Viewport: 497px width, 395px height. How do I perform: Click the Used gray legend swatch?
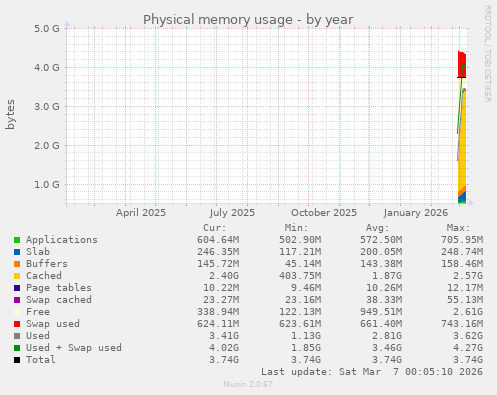pos(17,336)
